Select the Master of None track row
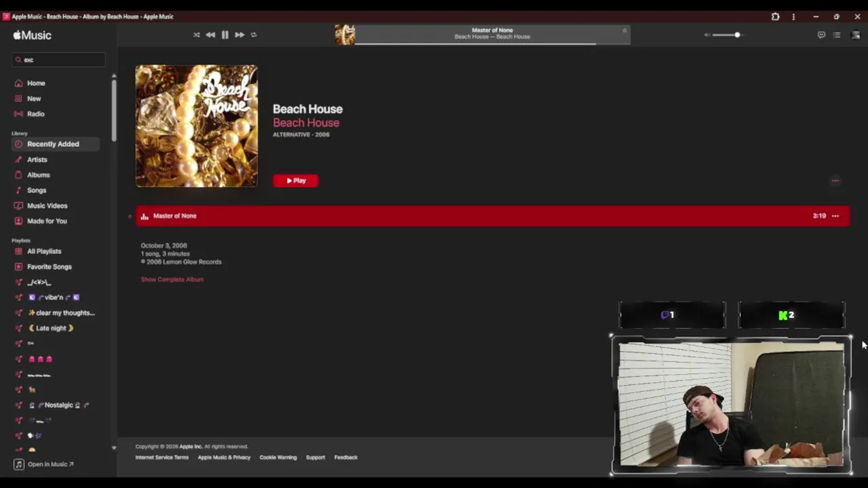Viewport: 868px width, 488px height. [492, 216]
